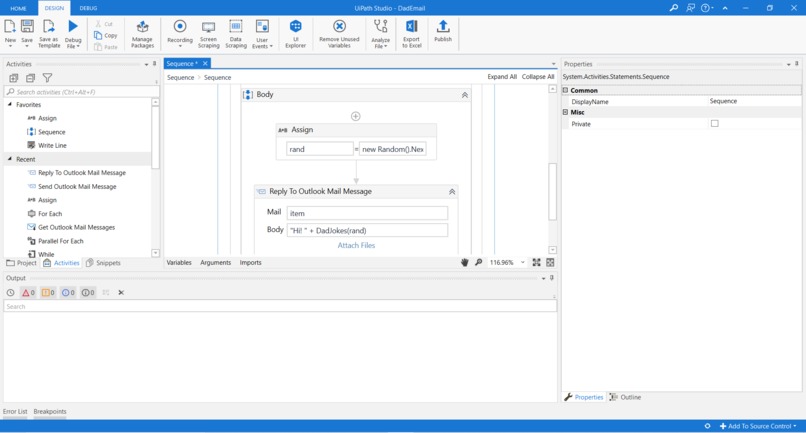Toggle the Private checkbox

tap(715, 123)
